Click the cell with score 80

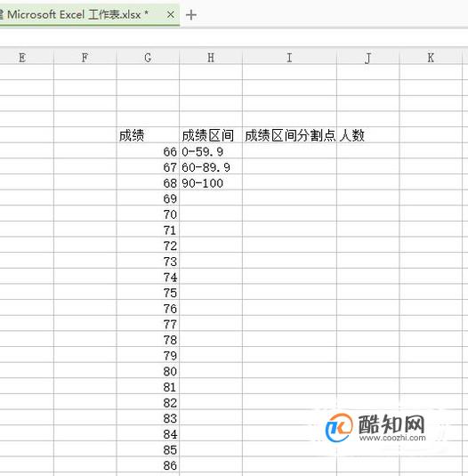[x=148, y=371]
